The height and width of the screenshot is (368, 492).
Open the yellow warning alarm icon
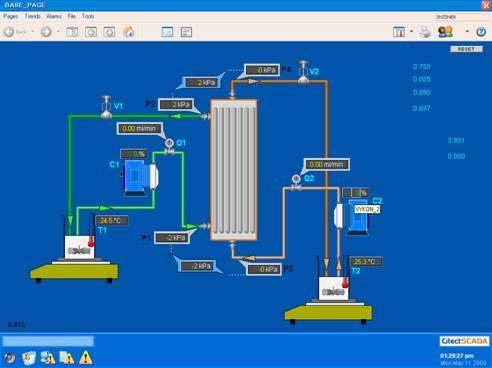tap(86, 357)
